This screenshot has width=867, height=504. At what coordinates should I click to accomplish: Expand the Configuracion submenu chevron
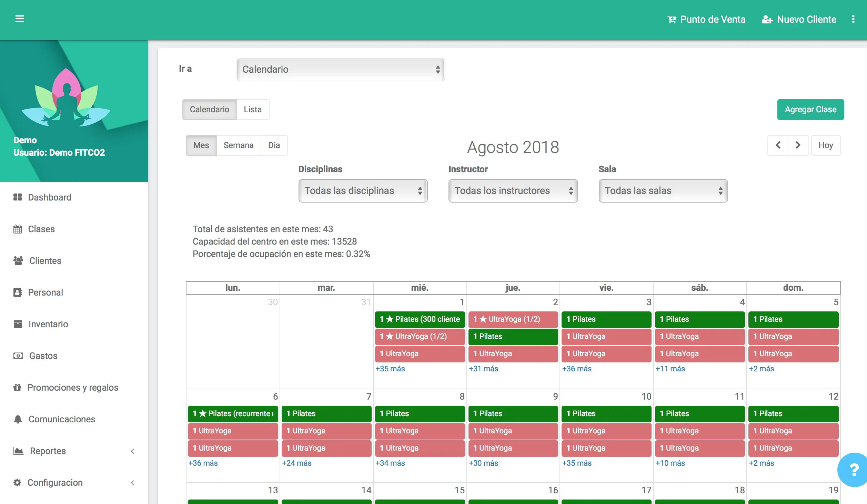133,483
